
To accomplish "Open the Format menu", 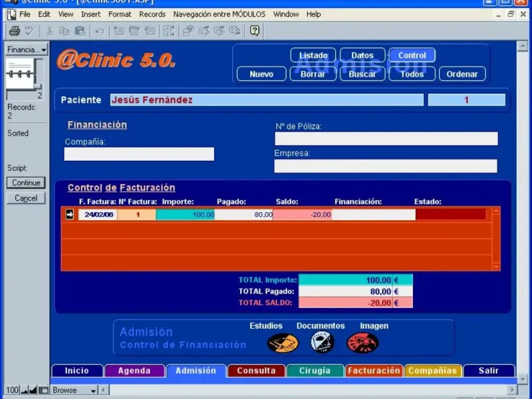I will 120,14.
